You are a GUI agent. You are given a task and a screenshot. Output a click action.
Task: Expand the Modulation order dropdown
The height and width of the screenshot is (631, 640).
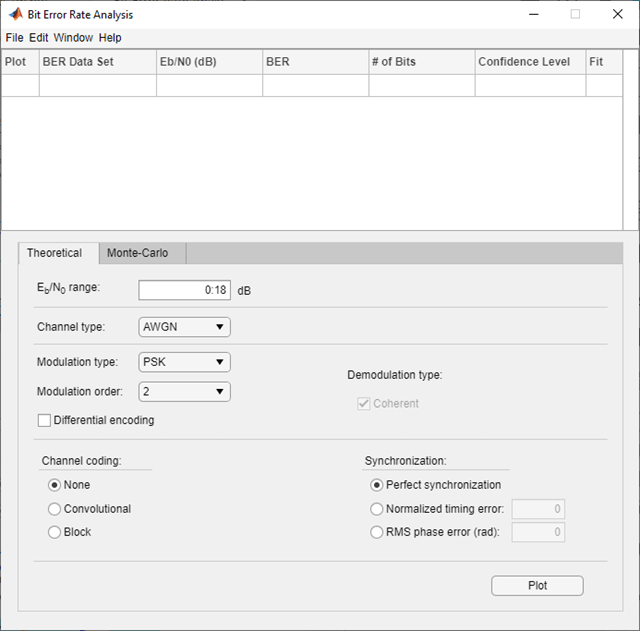pyautogui.click(x=184, y=392)
